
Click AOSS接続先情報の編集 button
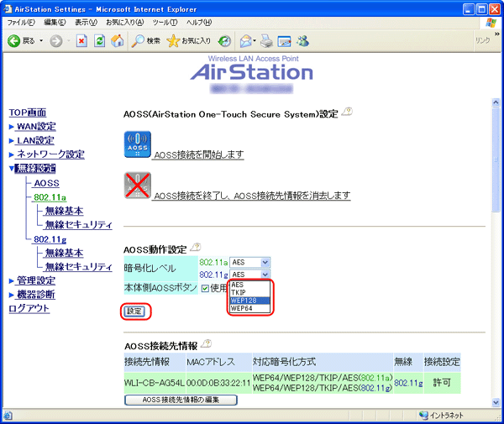(x=181, y=400)
